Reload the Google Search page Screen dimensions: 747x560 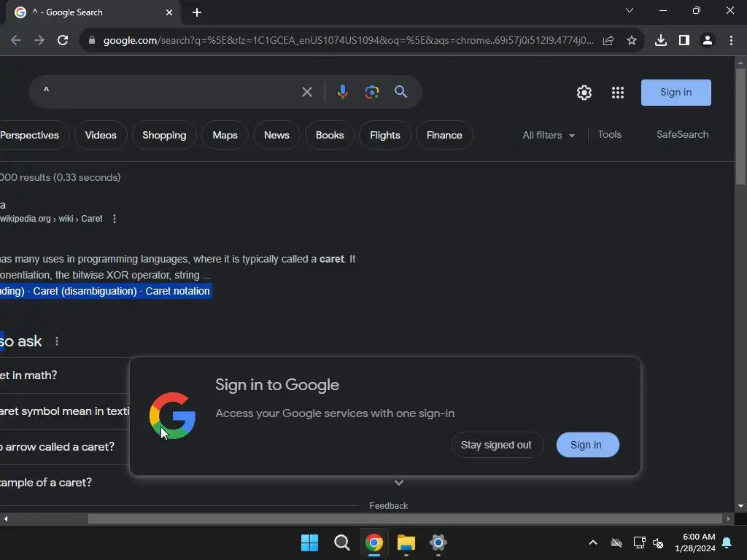[63, 41]
